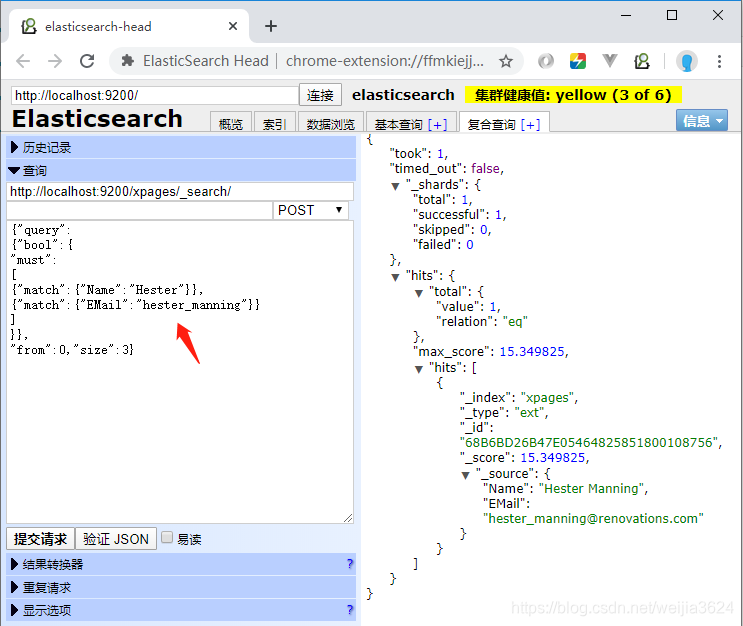
Task: Click the "relation" value "eq"
Action: [x=515, y=322]
